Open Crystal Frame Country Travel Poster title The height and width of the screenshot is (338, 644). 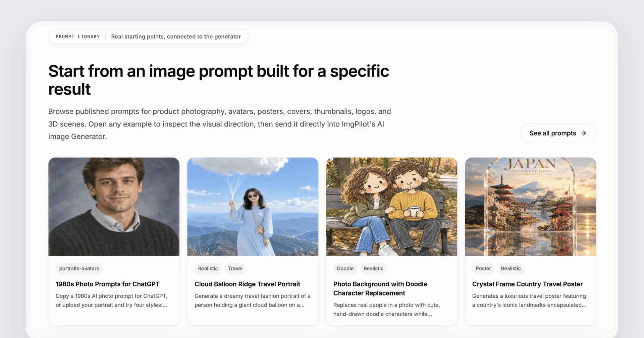[527, 284]
